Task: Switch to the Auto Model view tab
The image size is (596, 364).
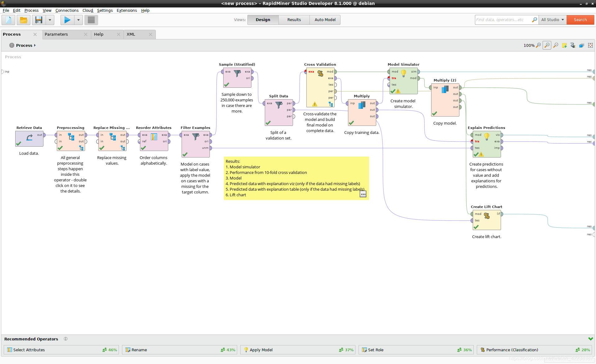Action: pyautogui.click(x=324, y=19)
